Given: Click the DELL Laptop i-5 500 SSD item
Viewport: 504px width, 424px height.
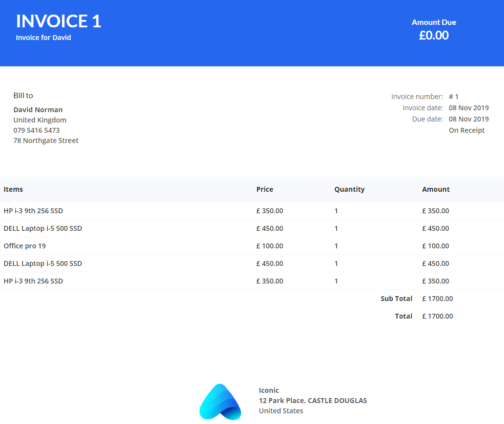Looking at the screenshot, I should [x=42, y=228].
